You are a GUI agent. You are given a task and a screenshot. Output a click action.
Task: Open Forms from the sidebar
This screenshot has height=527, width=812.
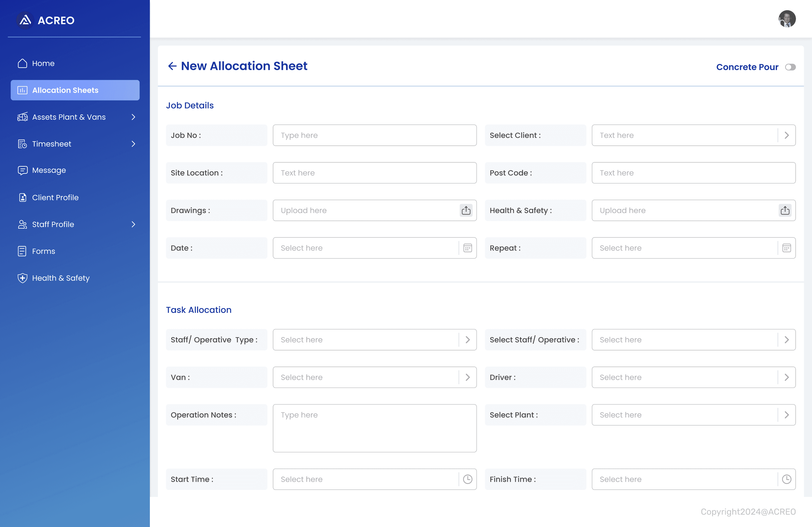click(43, 251)
